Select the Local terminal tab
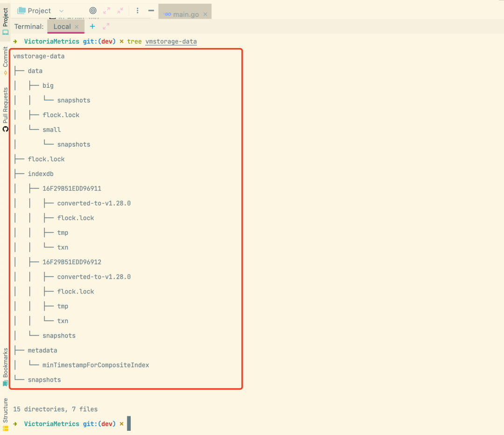 [x=62, y=27]
